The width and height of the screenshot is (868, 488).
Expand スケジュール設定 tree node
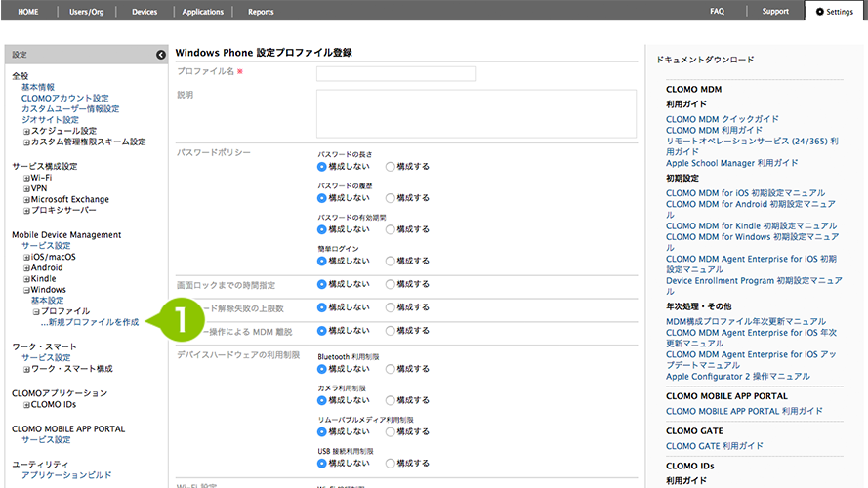click(x=26, y=132)
